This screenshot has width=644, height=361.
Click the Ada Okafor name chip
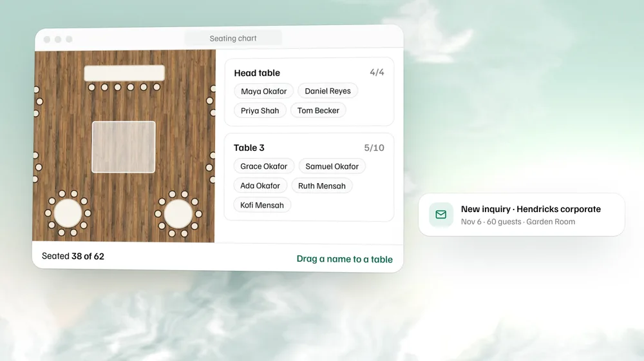[x=260, y=186]
